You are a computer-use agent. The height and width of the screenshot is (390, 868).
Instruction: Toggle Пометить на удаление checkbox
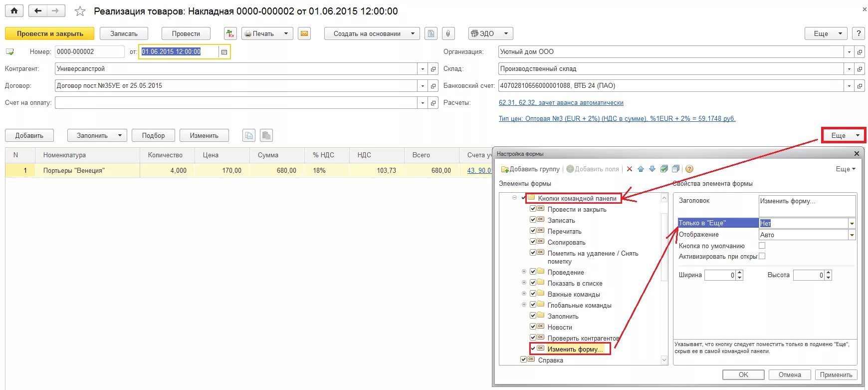tap(533, 253)
